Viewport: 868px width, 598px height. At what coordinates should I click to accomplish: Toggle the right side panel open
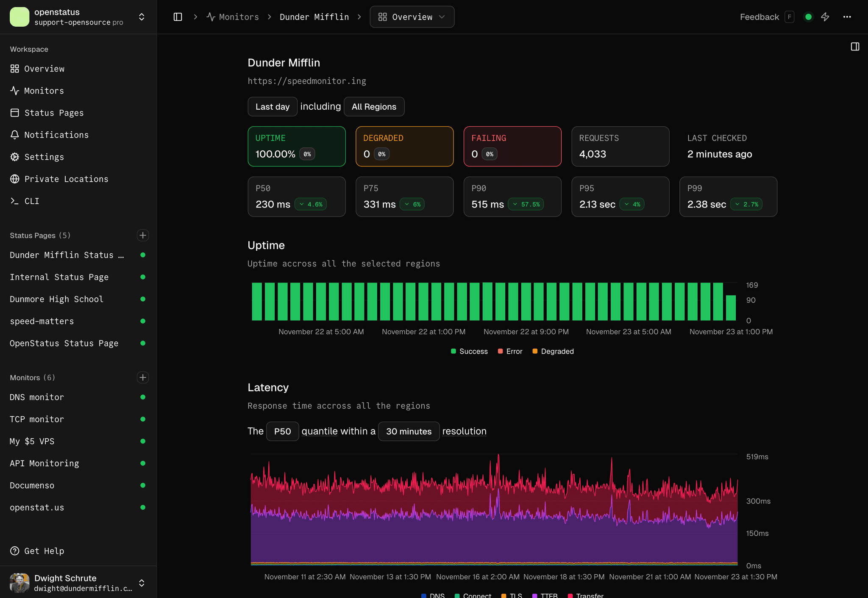[x=854, y=47]
